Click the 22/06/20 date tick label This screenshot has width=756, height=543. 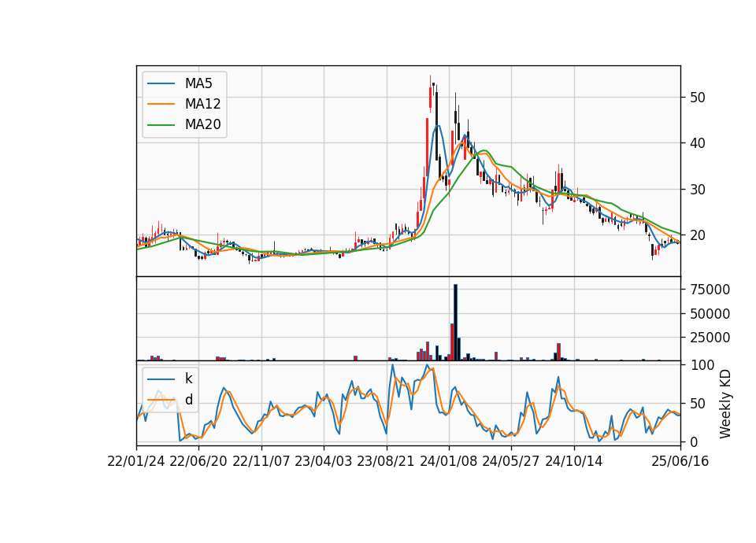coord(198,461)
